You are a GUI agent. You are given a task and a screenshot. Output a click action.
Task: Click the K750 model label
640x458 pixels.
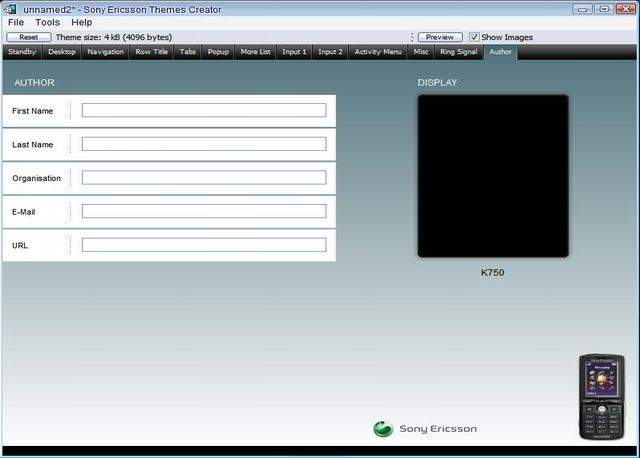[492, 273]
